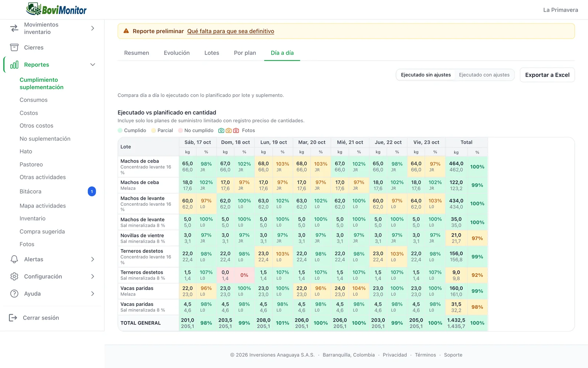Click the red 0% cell for Terneros destetos
The image size is (588, 368).
pyautogui.click(x=244, y=275)
